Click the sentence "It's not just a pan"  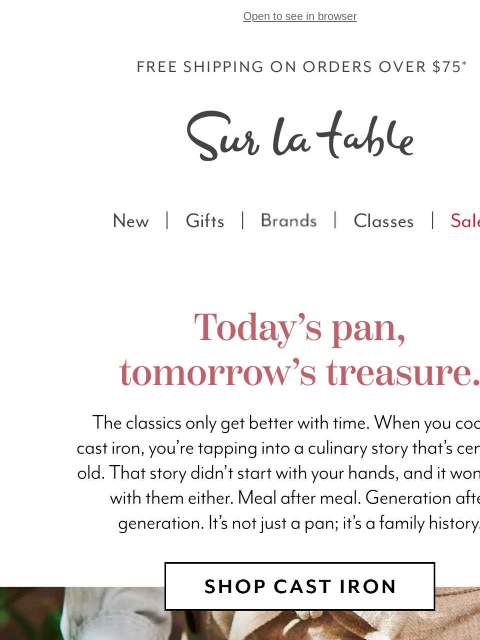(344, 523)
